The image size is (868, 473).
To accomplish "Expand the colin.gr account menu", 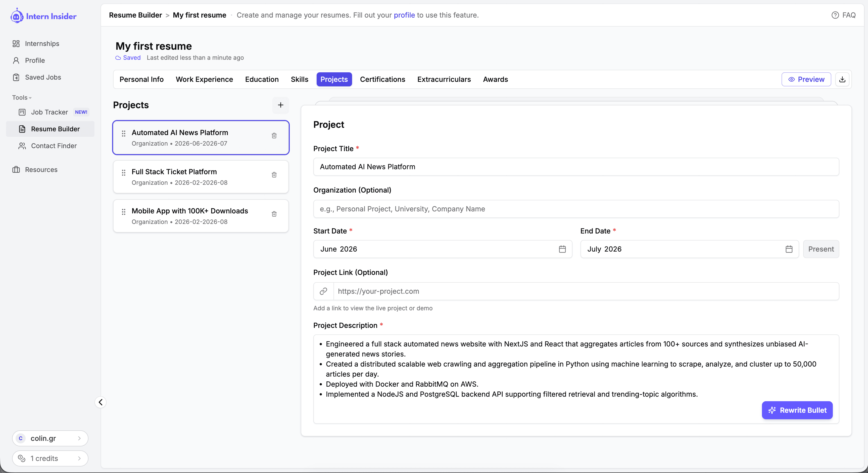I will (50, 438).
